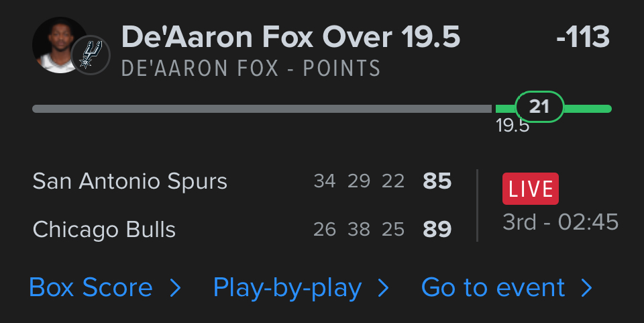Click the chevron arrow beside Box Score

[x=176, y=289]
